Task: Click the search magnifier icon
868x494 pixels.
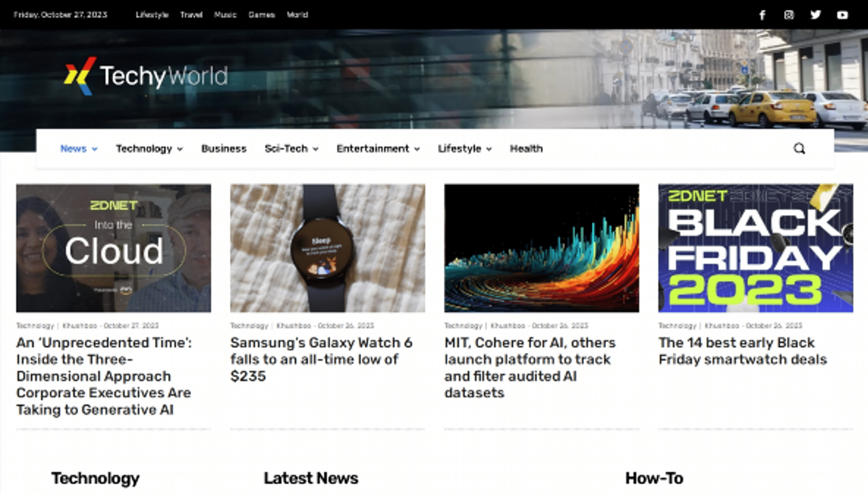Action: pyautogui.click(x=799, y=149)
